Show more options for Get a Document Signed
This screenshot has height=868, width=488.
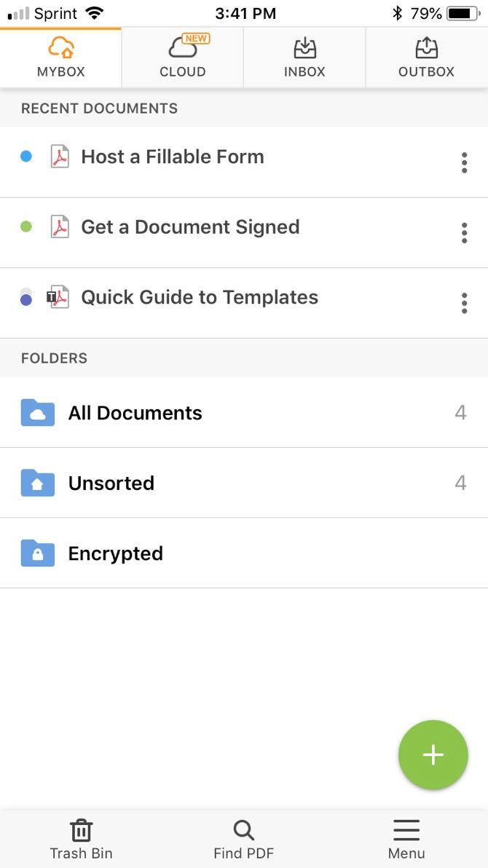[x=464, y=233]
